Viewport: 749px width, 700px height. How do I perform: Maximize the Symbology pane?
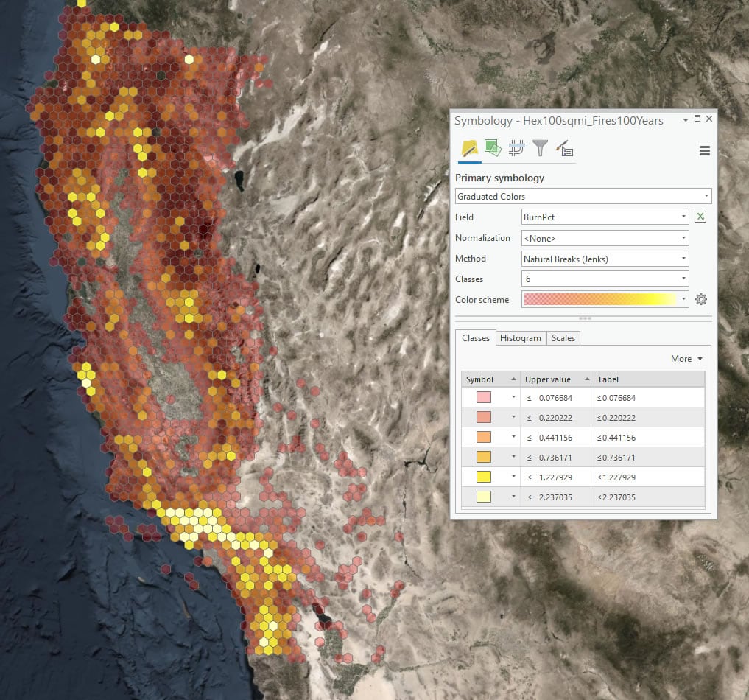click(x=697, y=119)
